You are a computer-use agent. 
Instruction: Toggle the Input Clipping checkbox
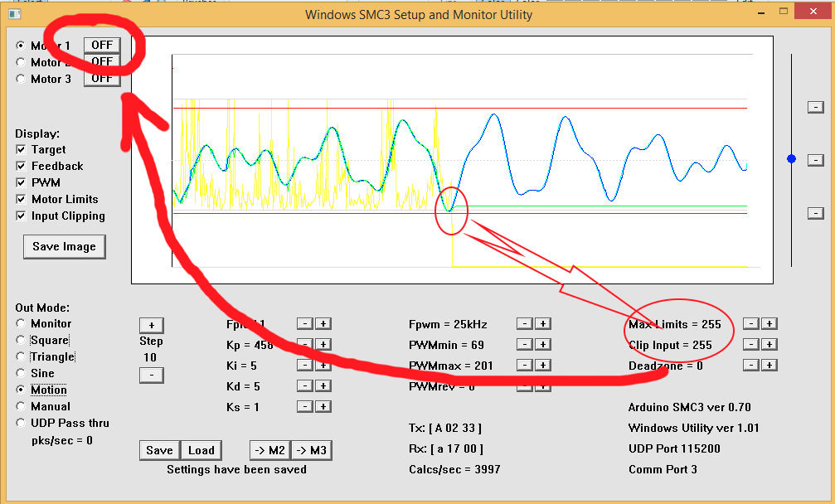(21, 216)
